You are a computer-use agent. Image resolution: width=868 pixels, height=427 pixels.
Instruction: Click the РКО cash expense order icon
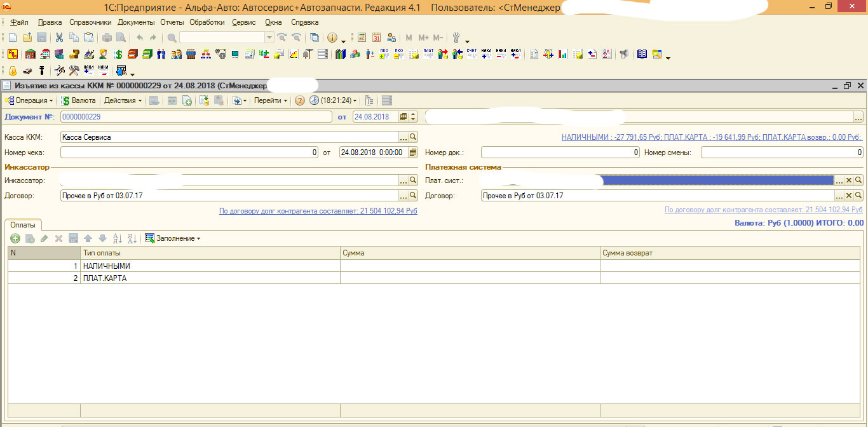pos(398,54)
